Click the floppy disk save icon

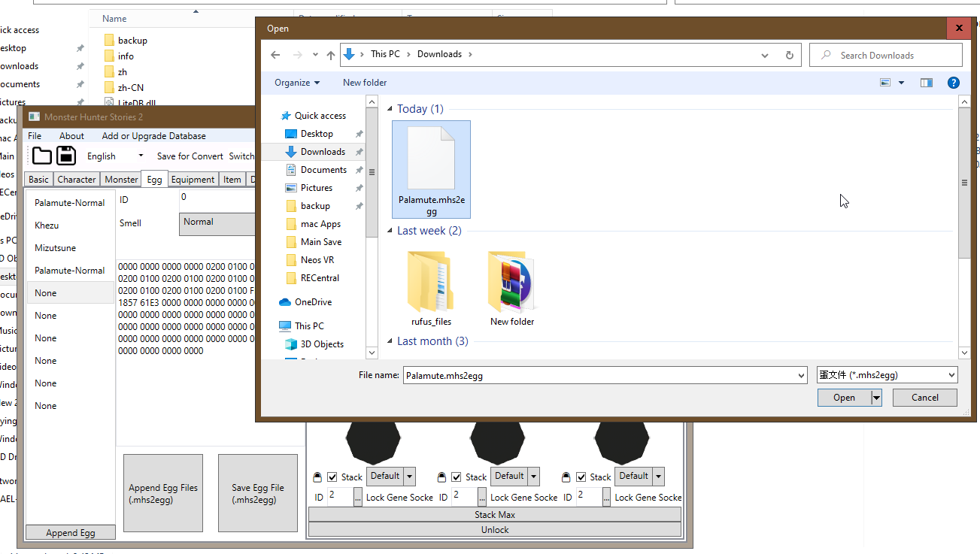coord(67,156)
